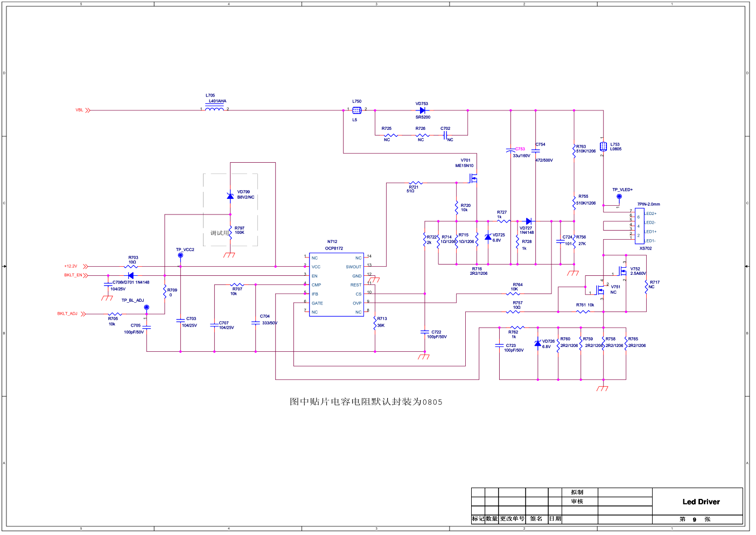Click the TP_VLED+ test point symbol
This screenshot has height=535, width=756.
pos(619,197)
